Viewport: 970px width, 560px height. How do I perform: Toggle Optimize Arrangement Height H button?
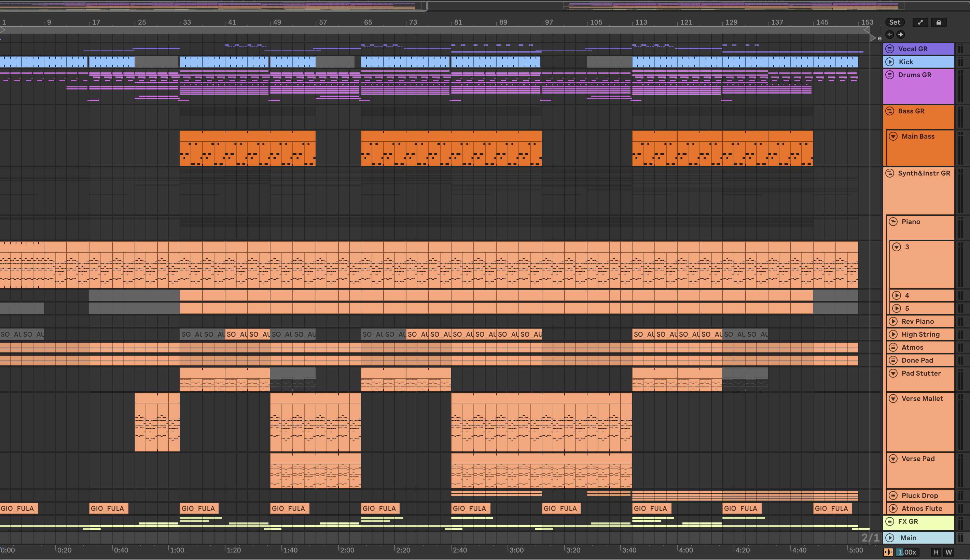click(936, 552)
